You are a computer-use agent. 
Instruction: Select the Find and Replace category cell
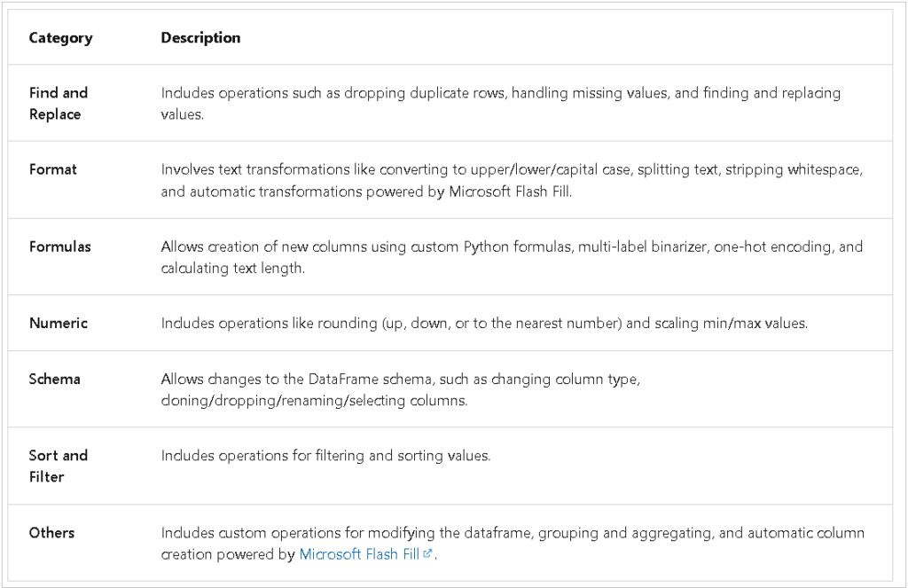tap(59, 103)
